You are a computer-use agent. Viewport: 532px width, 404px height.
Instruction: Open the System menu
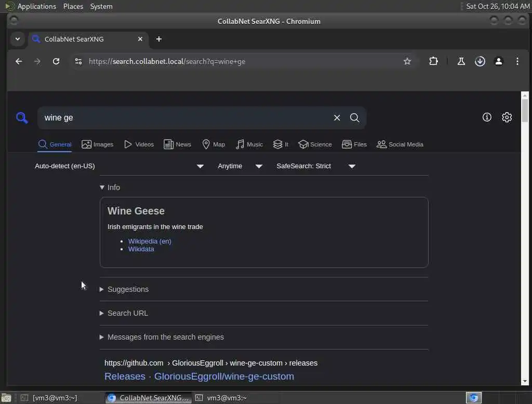[101, 6]
